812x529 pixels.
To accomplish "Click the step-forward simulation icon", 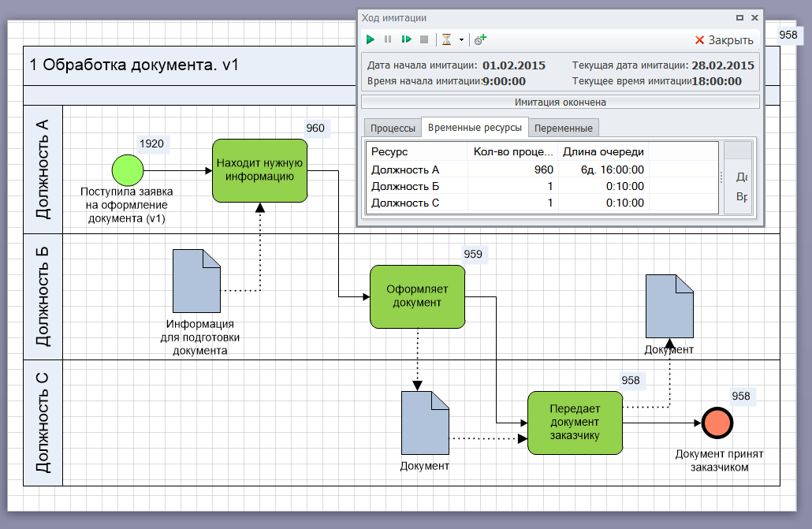I will (x=406, y=39).
